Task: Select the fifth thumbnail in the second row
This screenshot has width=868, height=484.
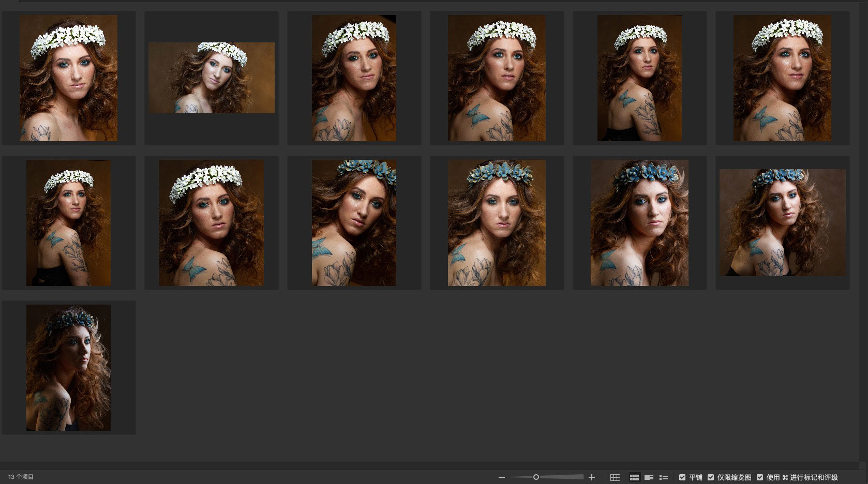Action: tap(639, 223)
